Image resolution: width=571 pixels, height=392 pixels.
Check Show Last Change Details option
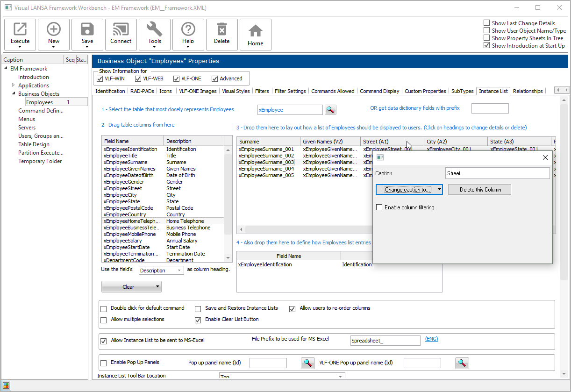pos(487,23)
